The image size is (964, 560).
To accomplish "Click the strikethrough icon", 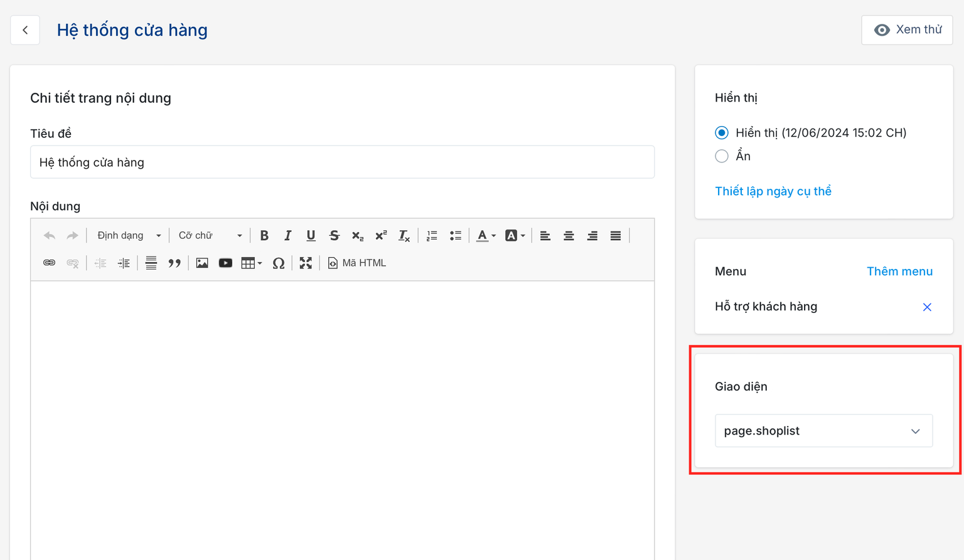I will tap(334, 236).
